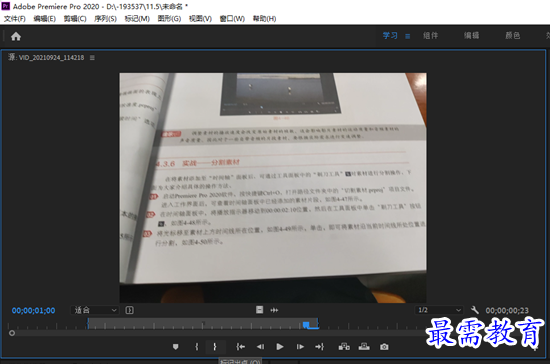Viewport: 550px width, 364px height.
Task: Switch to the 颜色 workspace tab
Action: [x=512, y=36]
